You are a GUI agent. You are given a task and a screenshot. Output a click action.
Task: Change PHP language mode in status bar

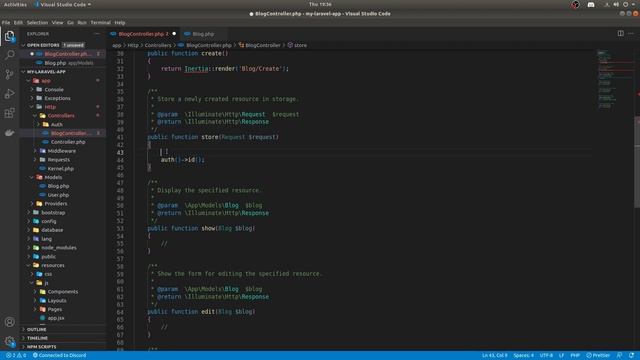[x=575, y=356]
